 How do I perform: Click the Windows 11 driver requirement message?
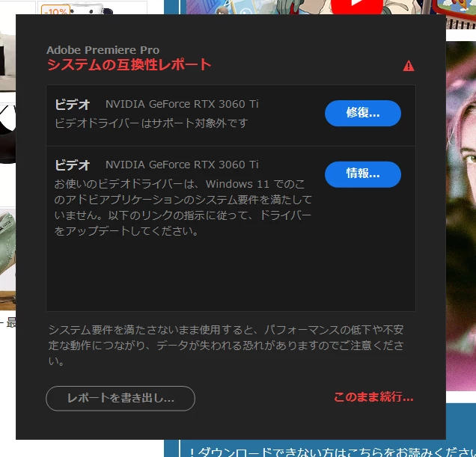[183, 208]
